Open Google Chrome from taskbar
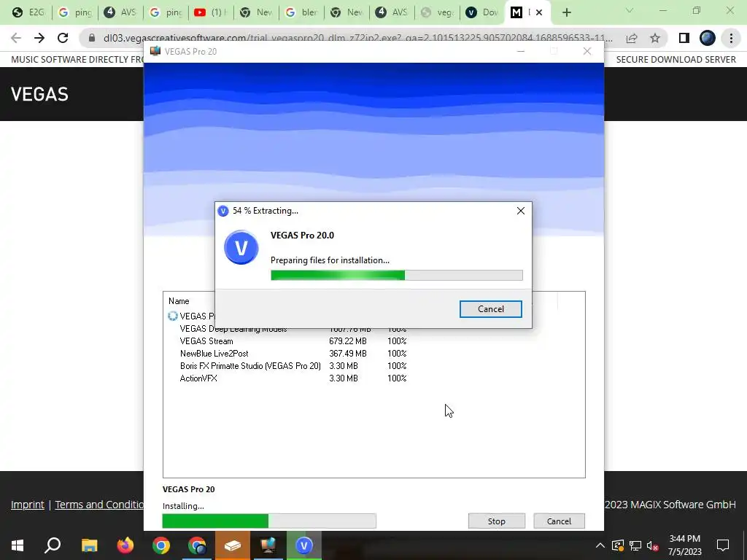This screenshot has height=560, width=747. pyautogui.click(x=161, y=545)
